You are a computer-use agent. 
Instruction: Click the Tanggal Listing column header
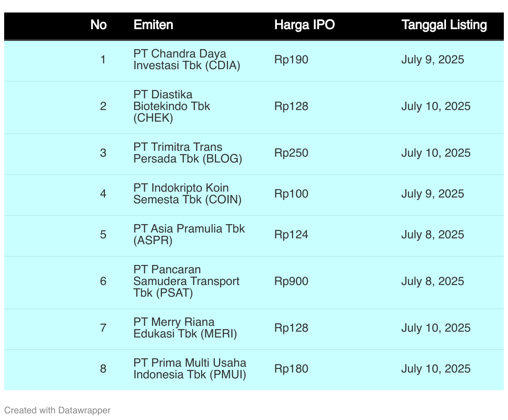click(x=444, y=25)
